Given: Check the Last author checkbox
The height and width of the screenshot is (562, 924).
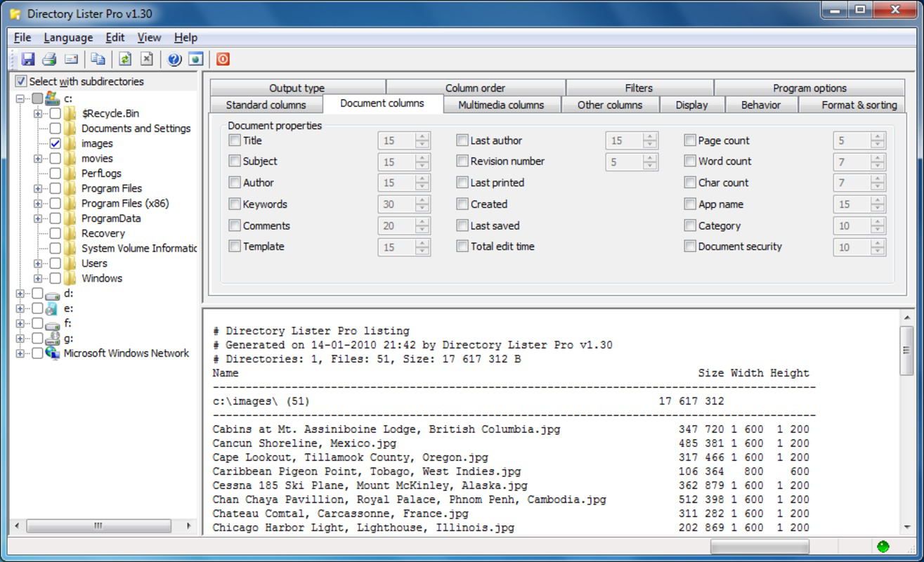Looking at the screenshot, I should click(462, 140).
